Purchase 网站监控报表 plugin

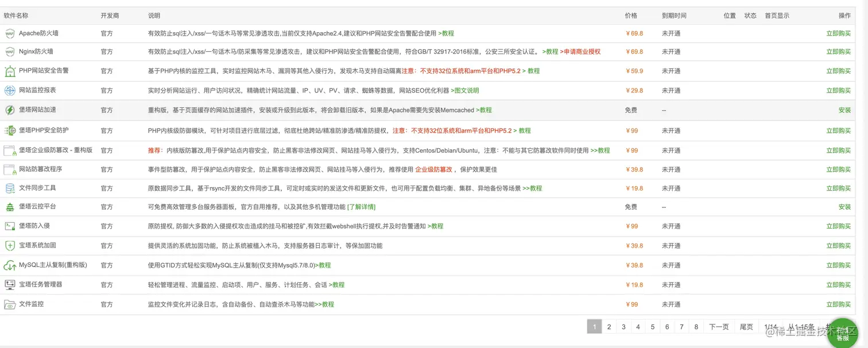click(838, 91)
